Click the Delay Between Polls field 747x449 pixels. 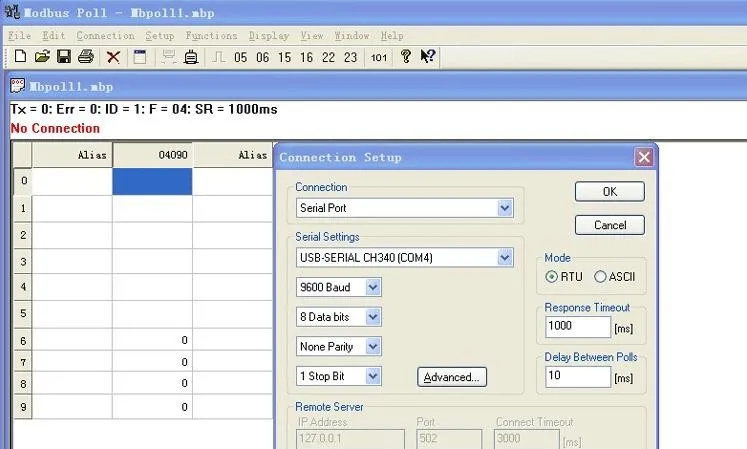pos(577,377)
